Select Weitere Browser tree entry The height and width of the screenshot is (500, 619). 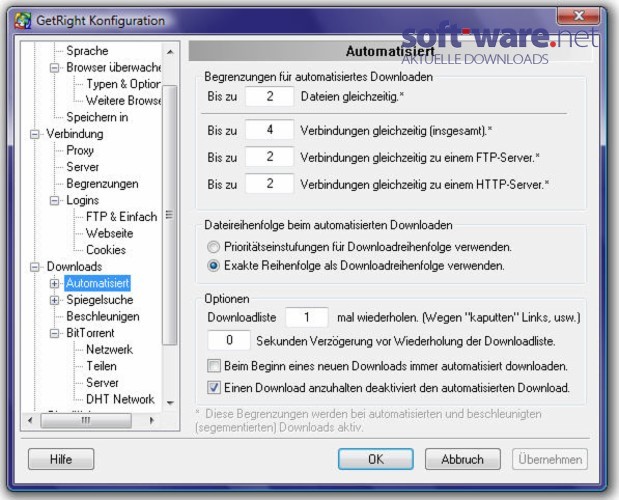pyautogui.click(x=123, y=100)
